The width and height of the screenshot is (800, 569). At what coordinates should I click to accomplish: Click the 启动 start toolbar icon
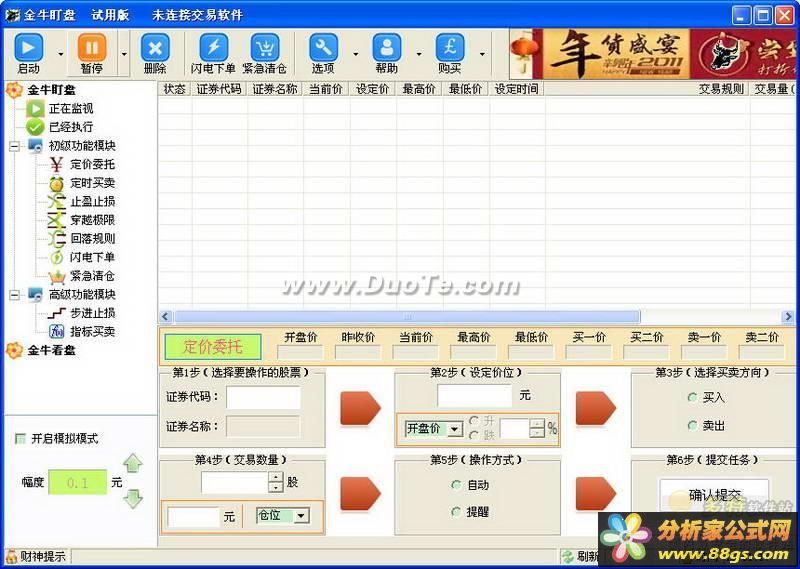coord(29,48)
